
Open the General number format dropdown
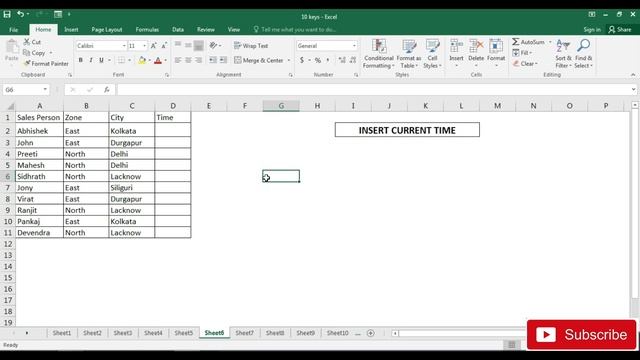pyautogui.click(x=354, y=46)
